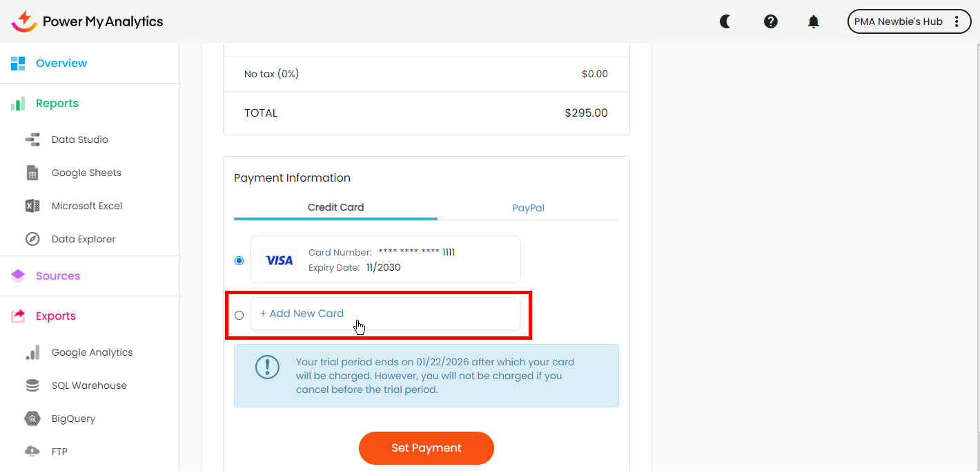Select the saved Visa card radio button

239,260
